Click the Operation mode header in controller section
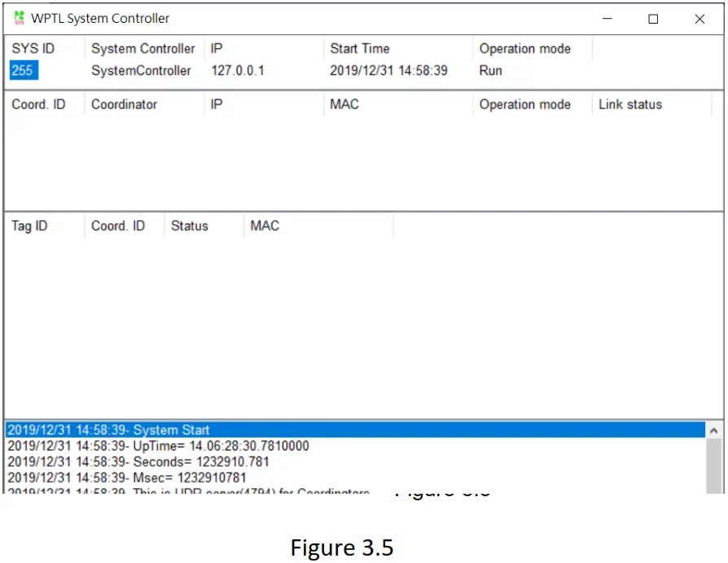This screenshot has width=728, height=563. pos(526,48)
